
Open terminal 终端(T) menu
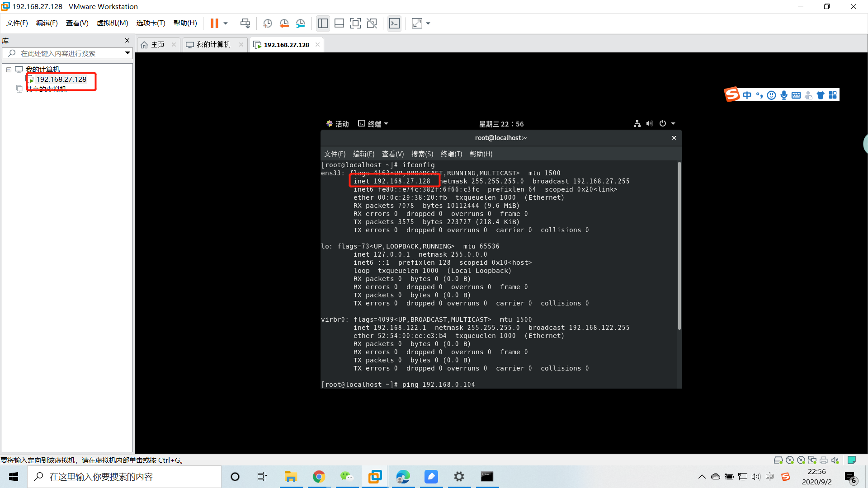[451, 154]
